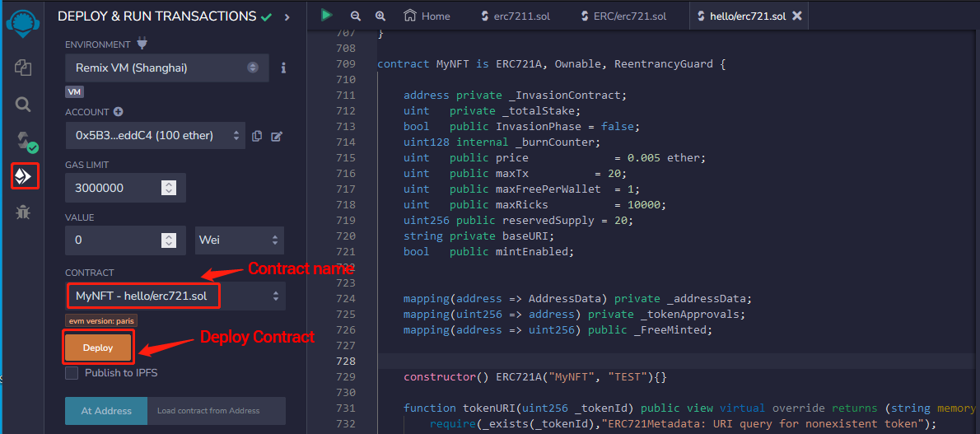Switch to the Home tab
Screen dimensions: 980x434
[x=428, y=16]
